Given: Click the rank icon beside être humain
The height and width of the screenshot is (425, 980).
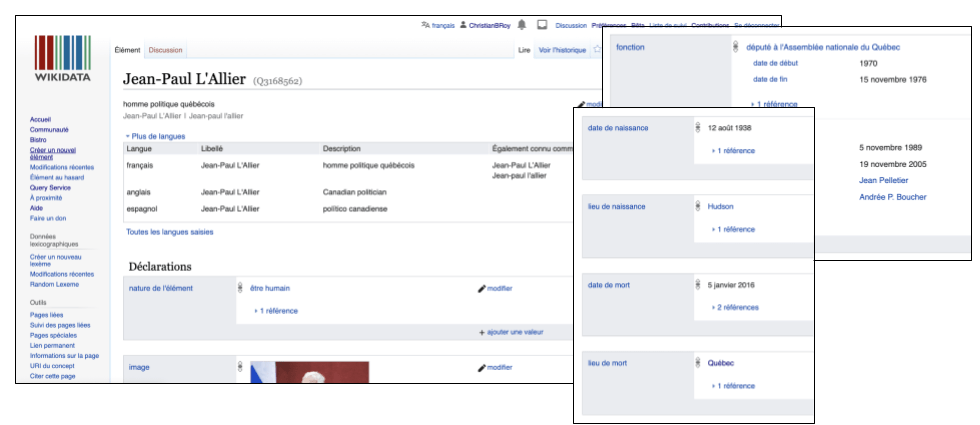Looking at the screenshot, I should 240,288.
